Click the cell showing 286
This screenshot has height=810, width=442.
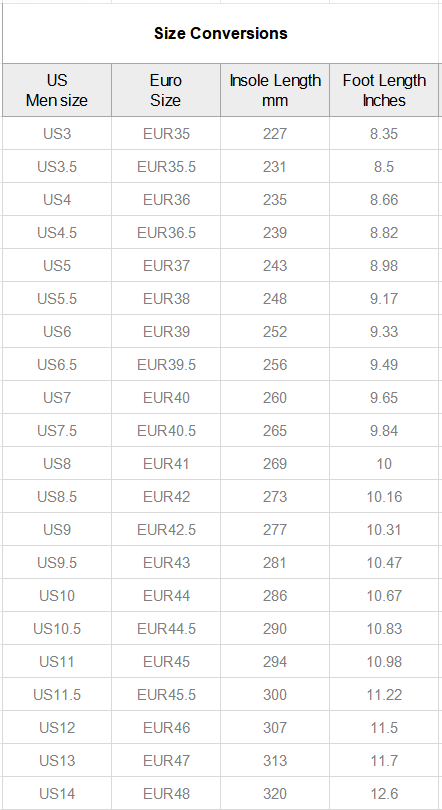click(x=275, y=596)
